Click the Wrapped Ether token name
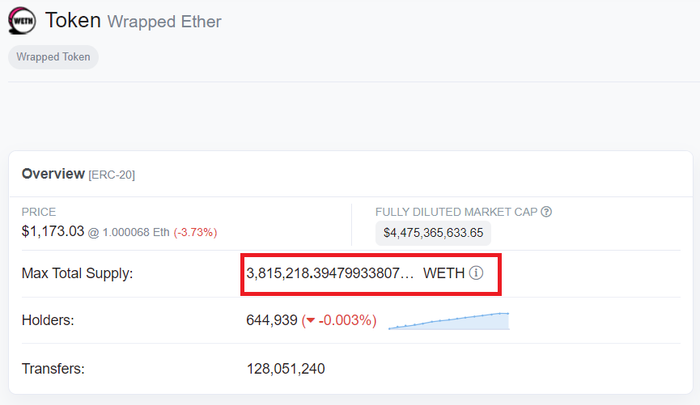This screenshot has height=405, width=700. point(164,21)
